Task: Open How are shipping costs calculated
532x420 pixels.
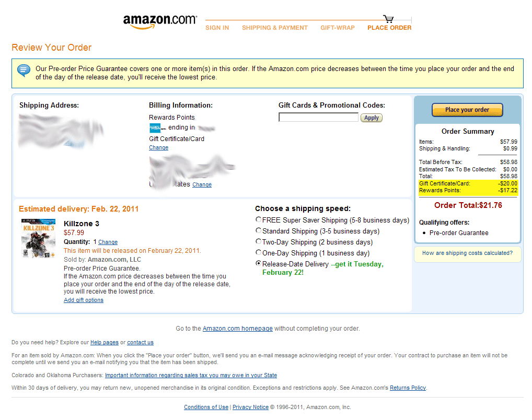Action: (467, 253)
